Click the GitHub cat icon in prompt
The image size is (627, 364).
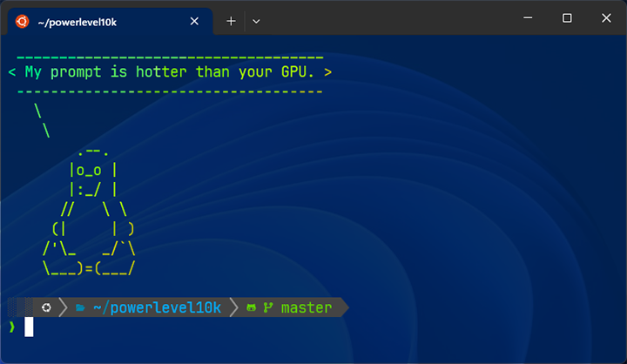[x=251, y=307]
